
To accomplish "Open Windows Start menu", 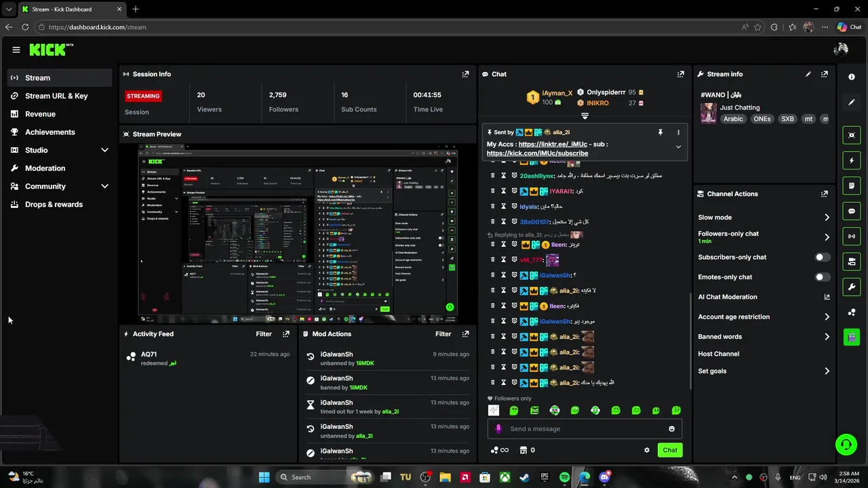I will (264, 477).
